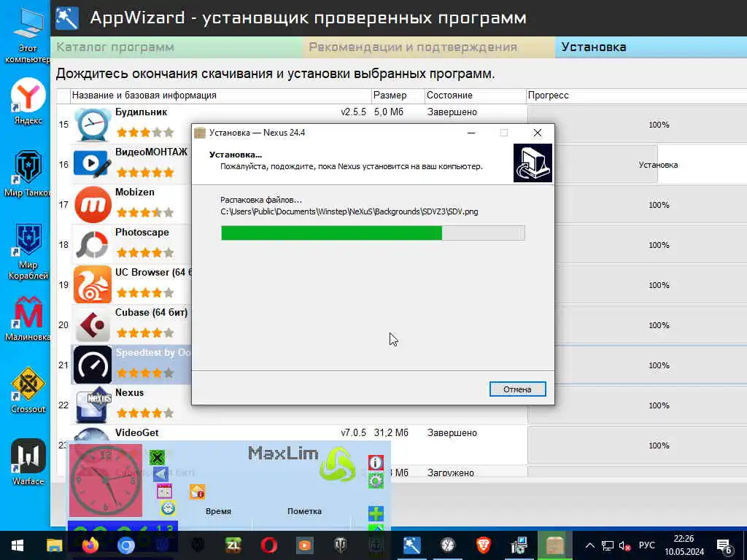The width and height of the screenshot is (747, 560).
Task: Launch Firefox from the taskbar
Action: pos(90,545)
